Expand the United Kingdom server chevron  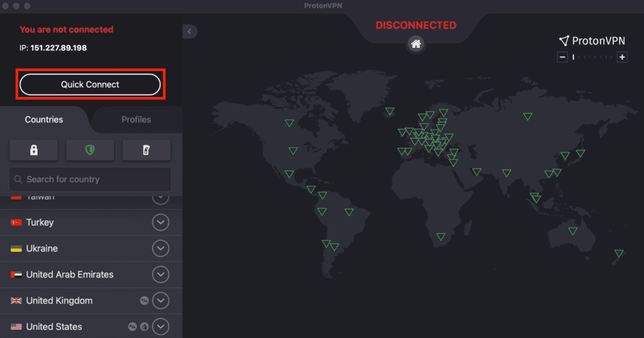(x=160, y=301)
